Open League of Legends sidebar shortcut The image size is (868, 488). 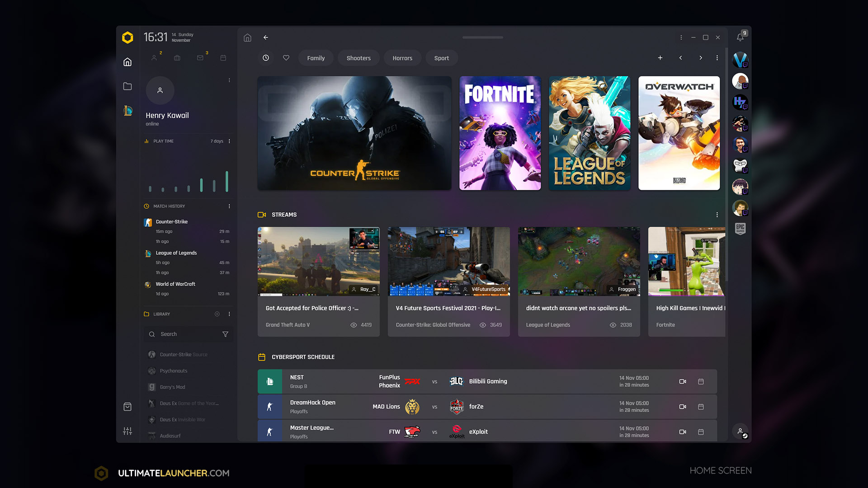pos(127,111)
